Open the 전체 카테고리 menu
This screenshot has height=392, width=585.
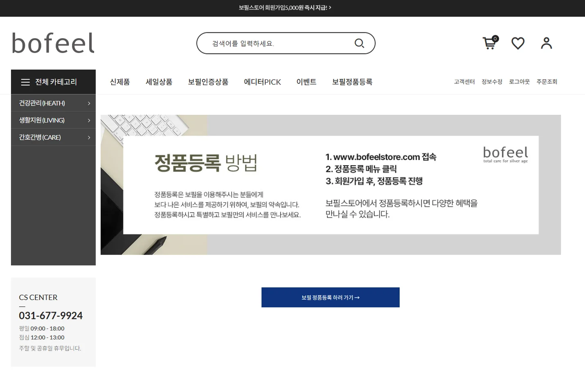[x=53, y=82]
